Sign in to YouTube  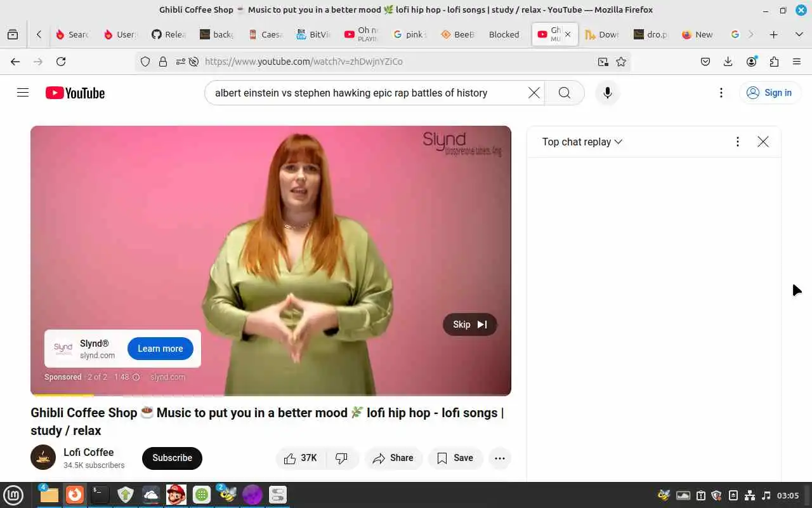click(x=769, y=93)
